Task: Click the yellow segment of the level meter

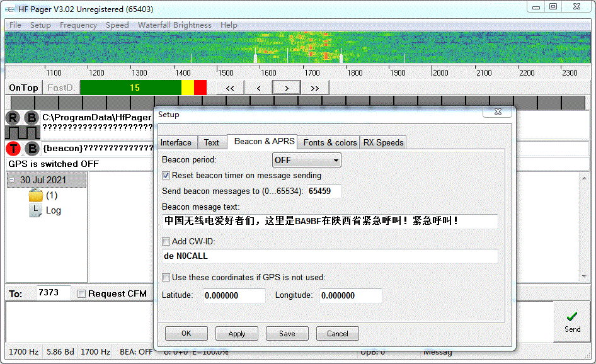Action: click(188, 88)
